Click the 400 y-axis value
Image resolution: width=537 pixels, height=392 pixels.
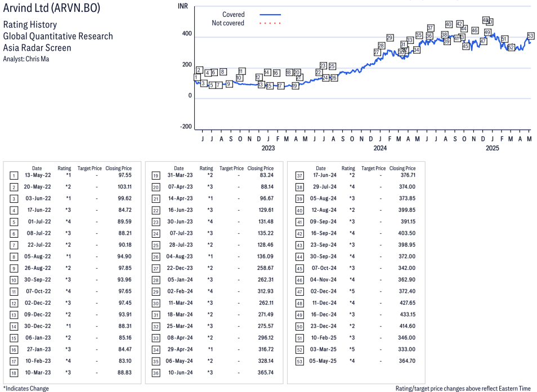pyautogui.click(x=187, y=33)
